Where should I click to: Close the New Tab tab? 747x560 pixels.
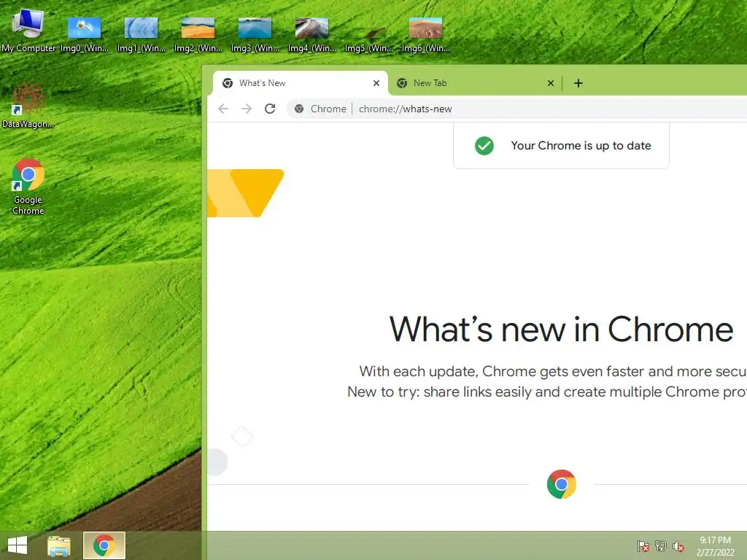(x=550, y=83)
